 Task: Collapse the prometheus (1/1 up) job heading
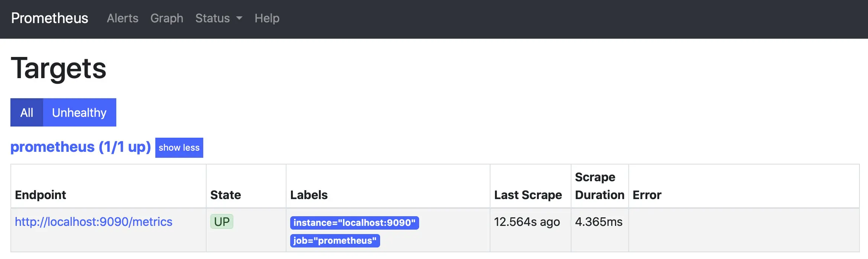tap(179, 148)
